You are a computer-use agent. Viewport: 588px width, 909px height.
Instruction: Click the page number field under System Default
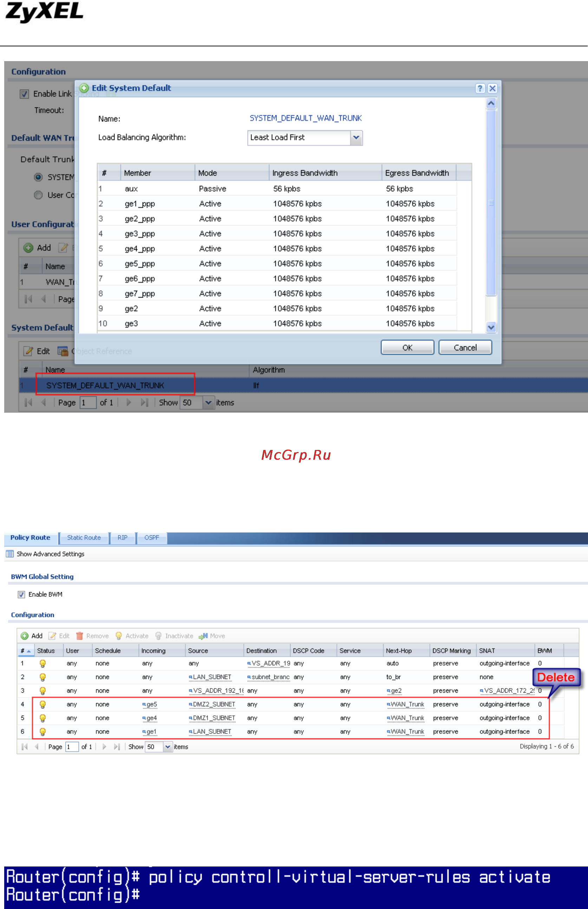coord(87,403)
